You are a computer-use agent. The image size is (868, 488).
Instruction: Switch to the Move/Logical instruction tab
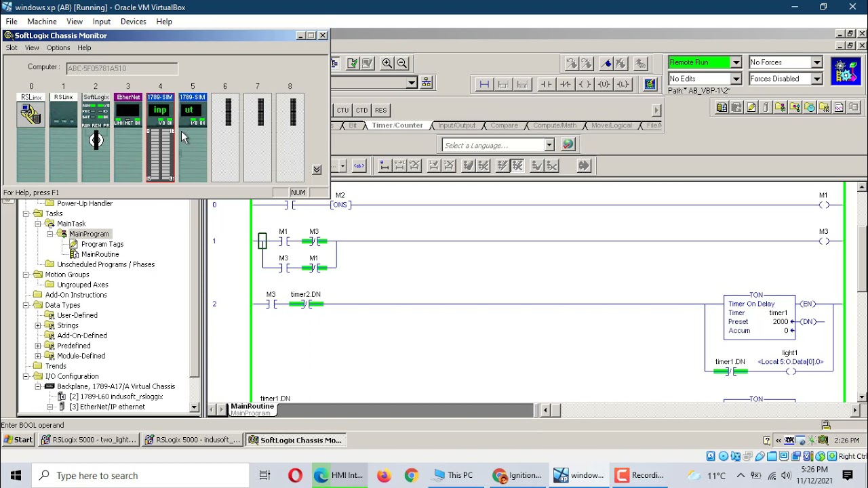[x=611, y=125]
